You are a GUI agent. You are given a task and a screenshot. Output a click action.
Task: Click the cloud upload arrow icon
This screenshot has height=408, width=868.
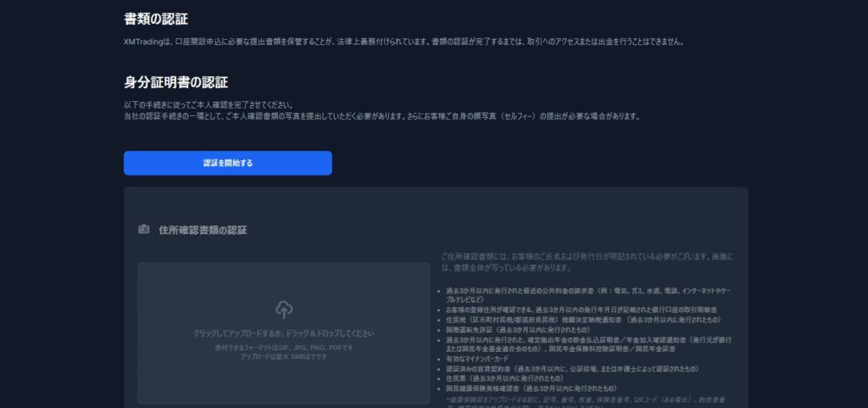[x=283, y=310]
